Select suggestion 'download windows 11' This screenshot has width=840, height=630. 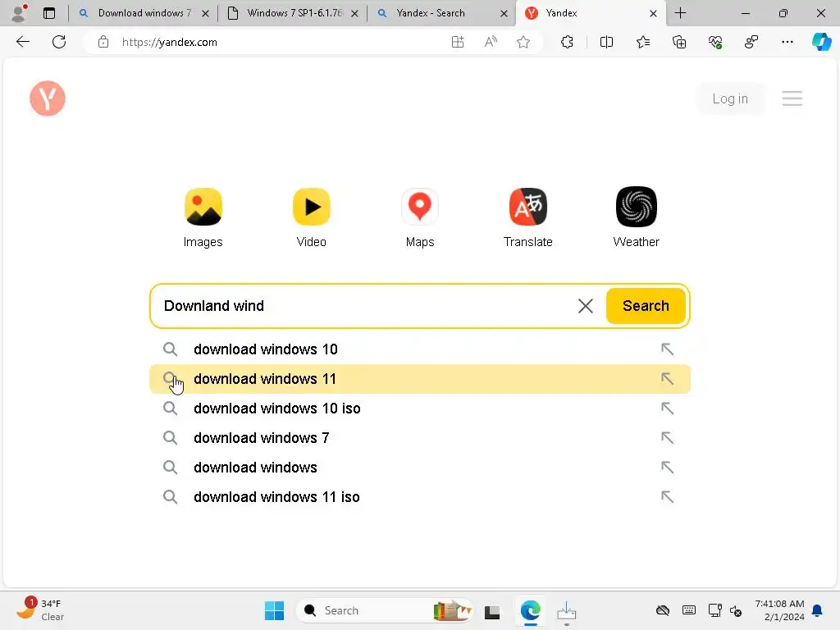coord(419,379)
